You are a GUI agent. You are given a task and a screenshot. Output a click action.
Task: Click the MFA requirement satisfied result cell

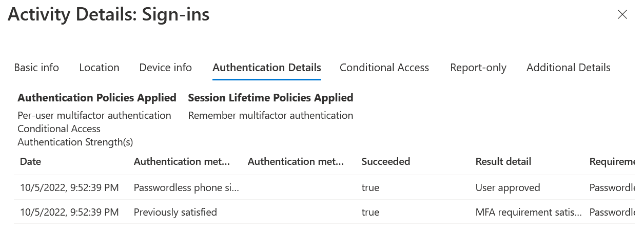tap(528, 212)
